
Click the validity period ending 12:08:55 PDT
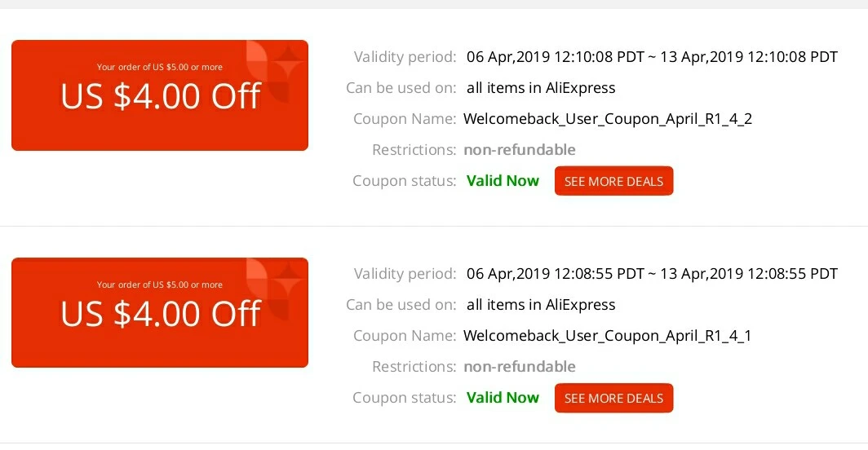[652, 274]
